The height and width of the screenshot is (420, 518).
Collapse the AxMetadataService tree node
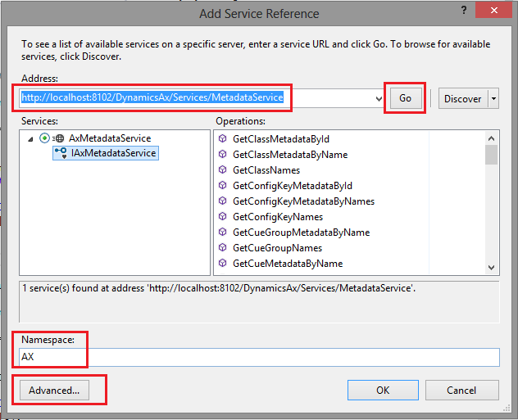point(30,139)
